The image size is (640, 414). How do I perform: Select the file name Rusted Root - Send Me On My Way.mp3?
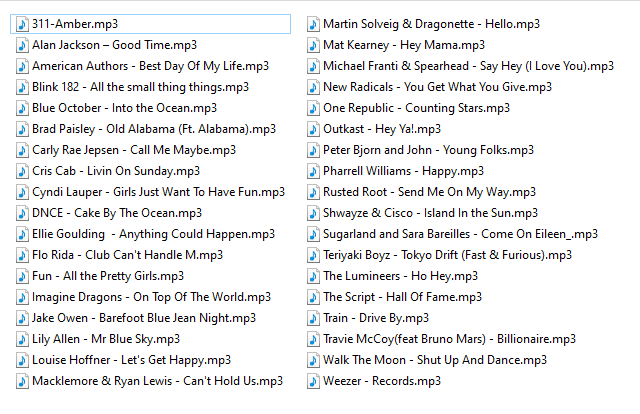point(429,192)
